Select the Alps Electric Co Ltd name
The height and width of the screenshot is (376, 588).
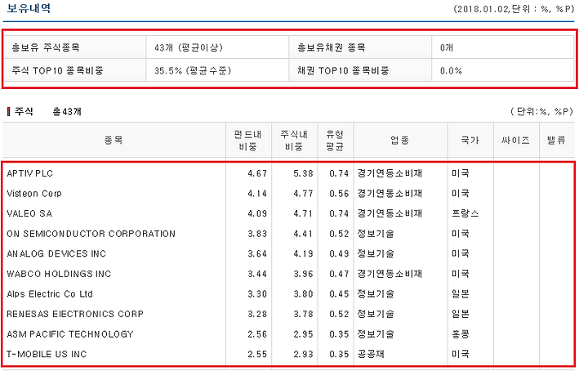[x=50, y=293]
